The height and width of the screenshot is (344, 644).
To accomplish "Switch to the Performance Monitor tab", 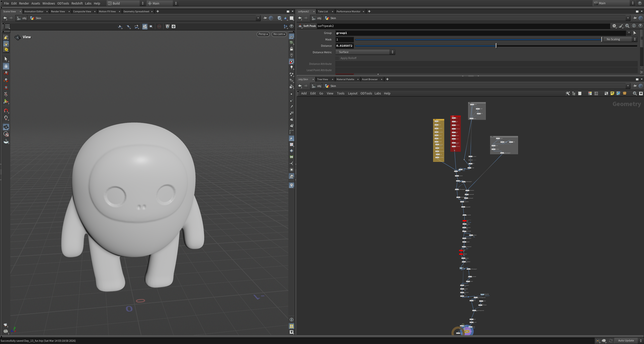I will (x=348, y=12).
